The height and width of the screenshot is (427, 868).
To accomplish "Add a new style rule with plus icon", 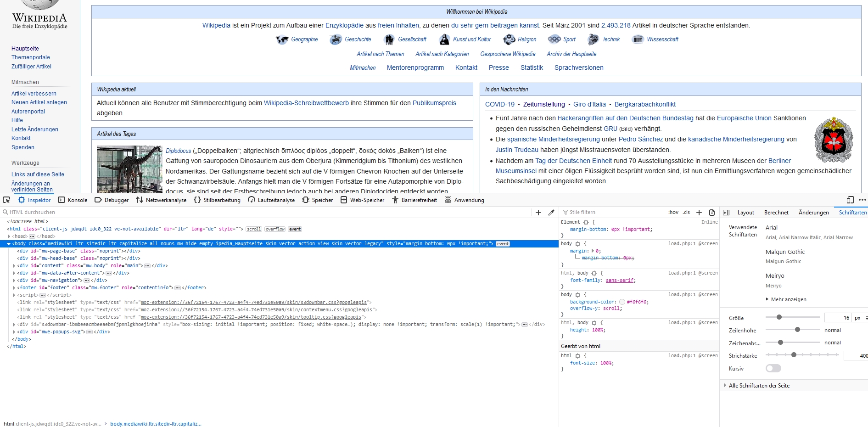I will 699,213.
